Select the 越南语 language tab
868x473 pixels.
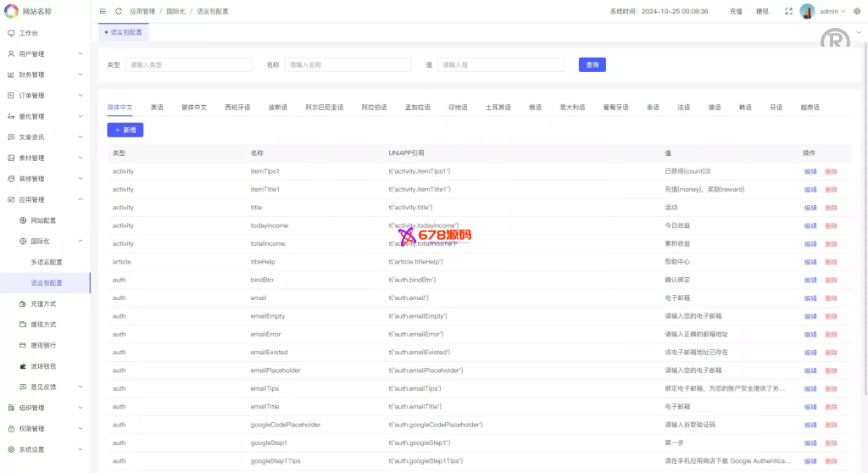810,108
